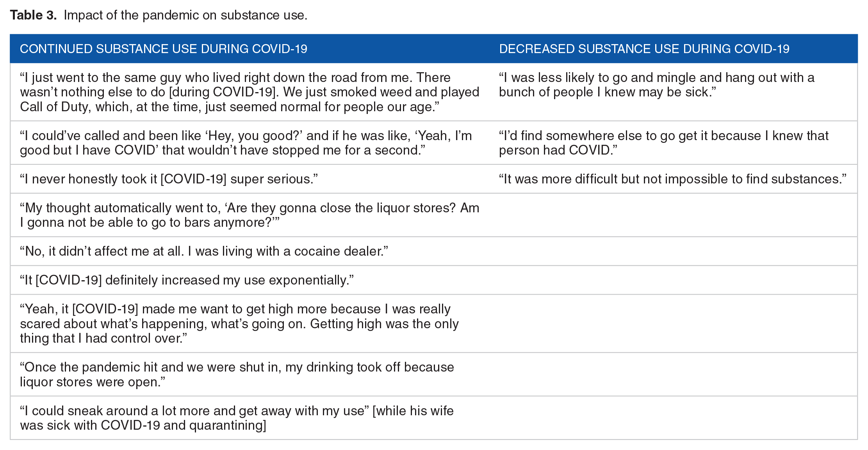
Task: Click the quote about playing Call of Duty
Action: 250,92
